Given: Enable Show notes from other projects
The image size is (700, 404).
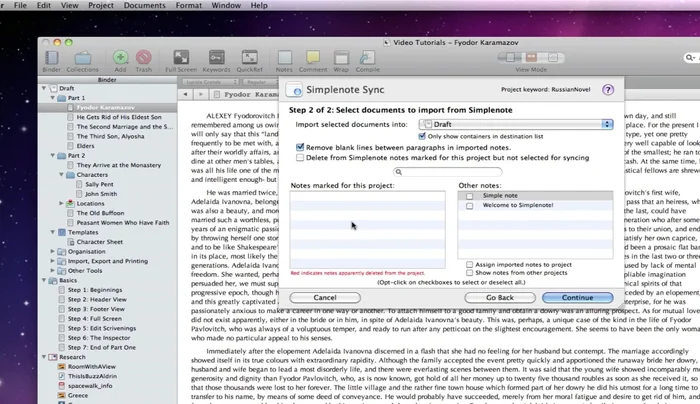Looking at the screenshot, I should point(470,273).
